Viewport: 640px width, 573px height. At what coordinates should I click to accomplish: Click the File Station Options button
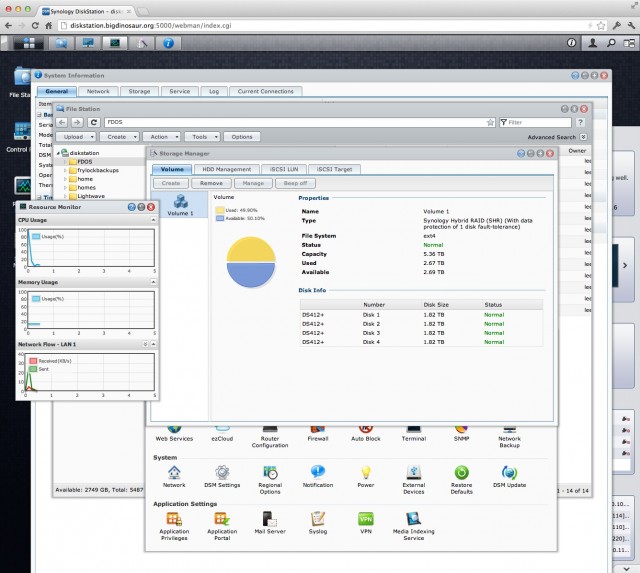point(242,137)
